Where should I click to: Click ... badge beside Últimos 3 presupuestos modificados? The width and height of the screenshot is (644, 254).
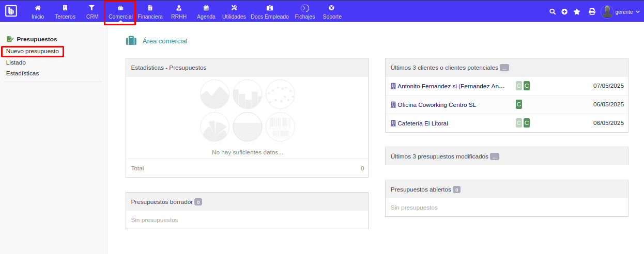pos(495,156)
